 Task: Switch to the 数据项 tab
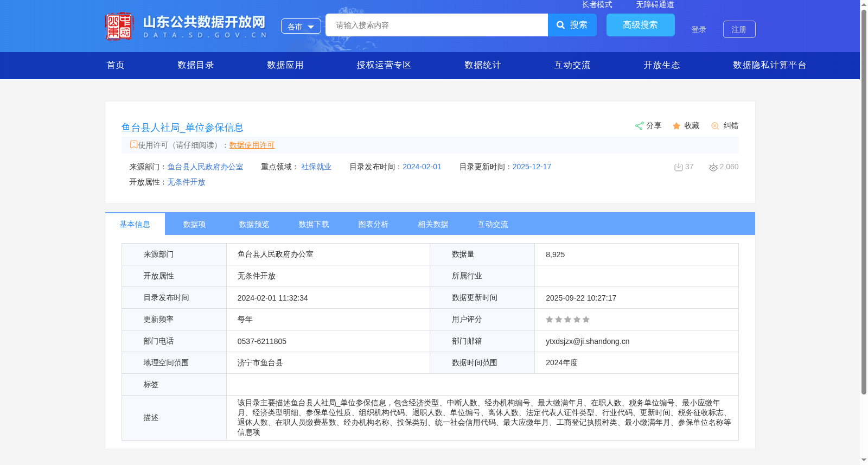point(195,224)
